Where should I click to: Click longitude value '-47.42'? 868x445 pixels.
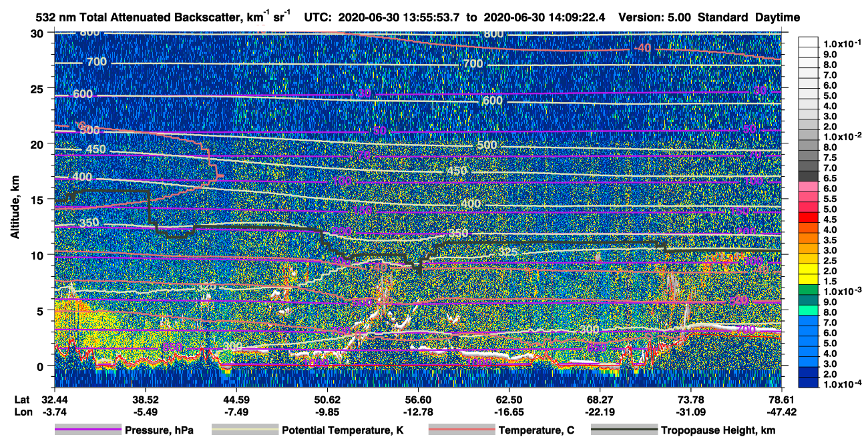[781, 412]
